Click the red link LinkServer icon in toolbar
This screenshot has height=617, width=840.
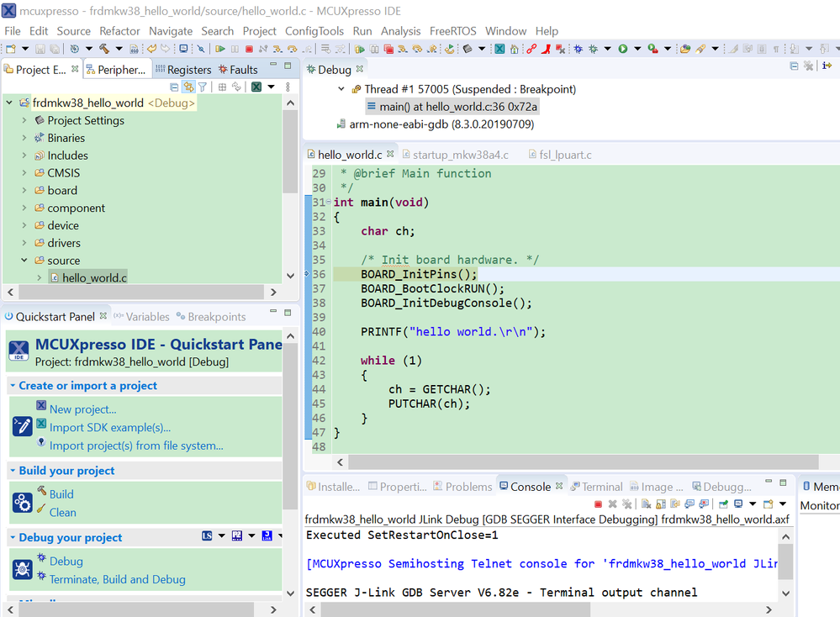click(531, 49)
